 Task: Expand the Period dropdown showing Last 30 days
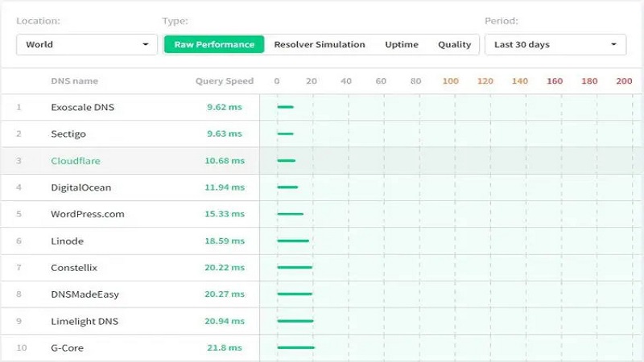click(x=555, y=45)
